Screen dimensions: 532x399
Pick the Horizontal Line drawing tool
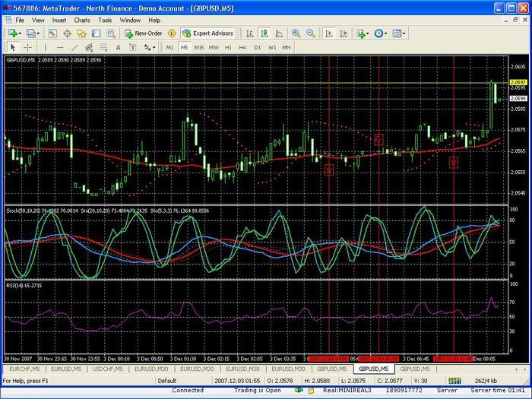(x=60, y=47)
